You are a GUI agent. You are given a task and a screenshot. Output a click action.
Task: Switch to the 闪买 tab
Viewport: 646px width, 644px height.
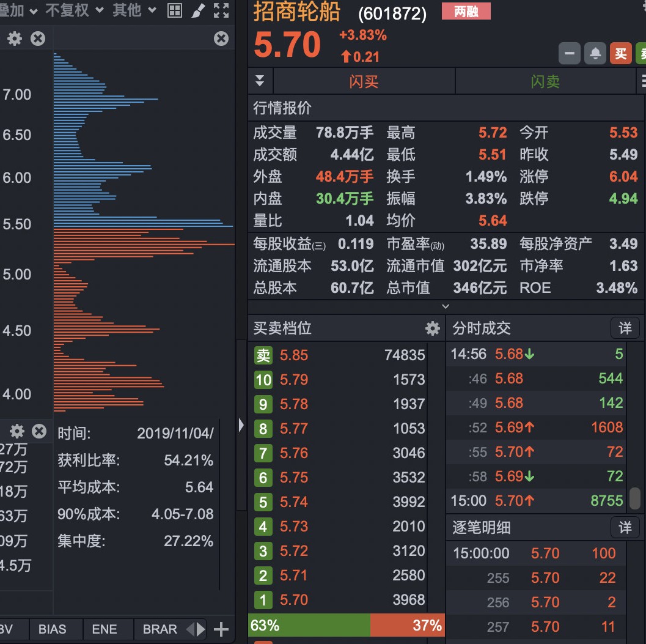click(x=364, y=81)
